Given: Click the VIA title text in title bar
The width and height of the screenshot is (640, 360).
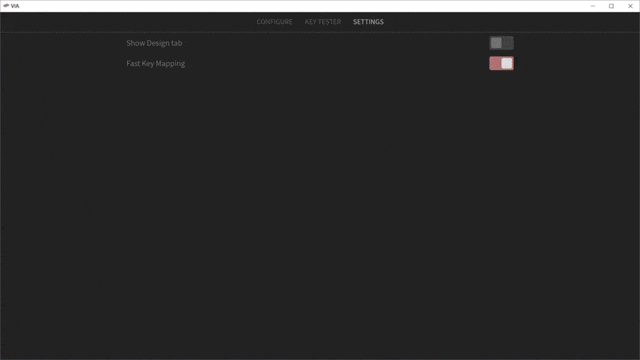Looking at the screenshot, I should point(15,6).
